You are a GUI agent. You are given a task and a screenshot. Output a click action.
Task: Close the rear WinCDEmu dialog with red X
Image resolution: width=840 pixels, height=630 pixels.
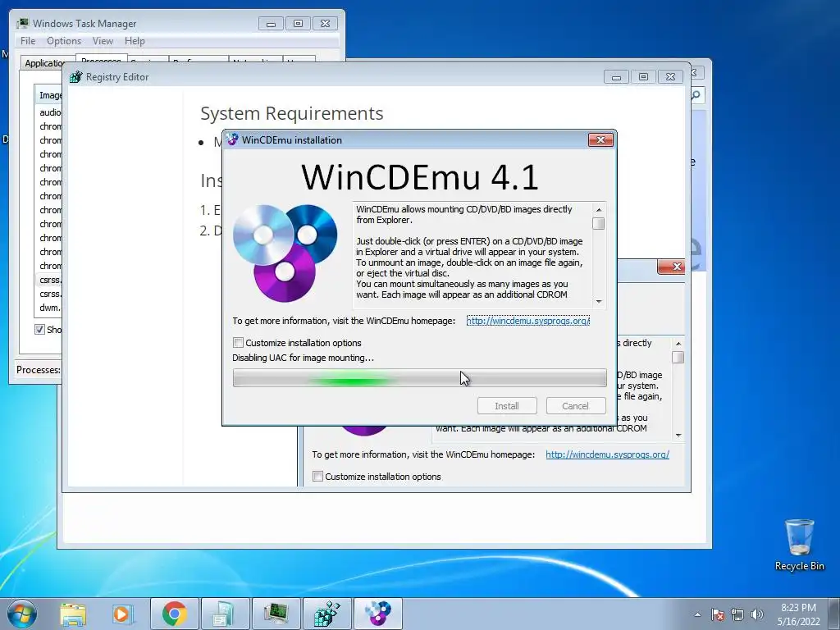pyautogui.click(x=672, y=267)
